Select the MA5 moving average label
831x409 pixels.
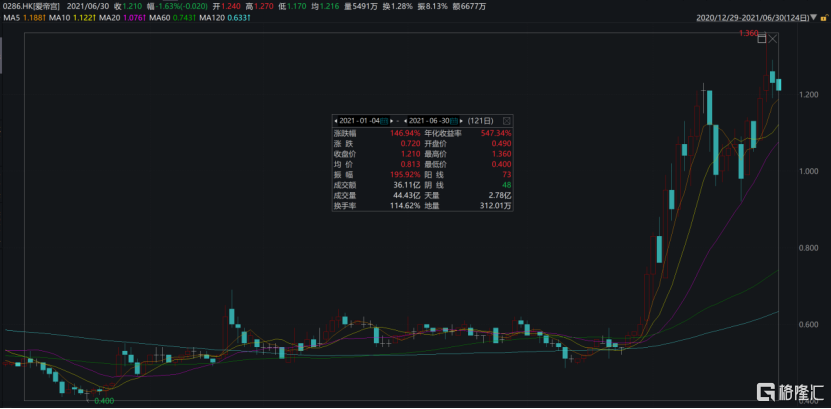pyautogui.click(x=22, y=16)
